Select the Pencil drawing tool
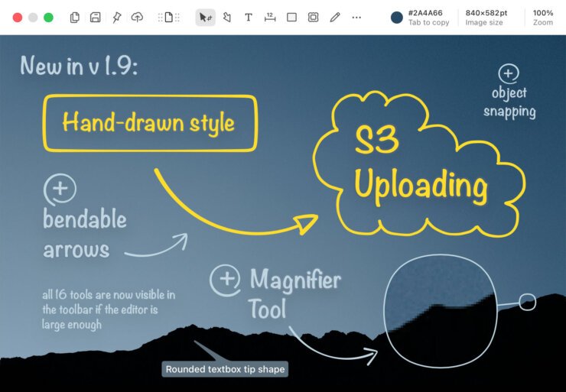Screen dimensions: 566x392 point(334,18)
